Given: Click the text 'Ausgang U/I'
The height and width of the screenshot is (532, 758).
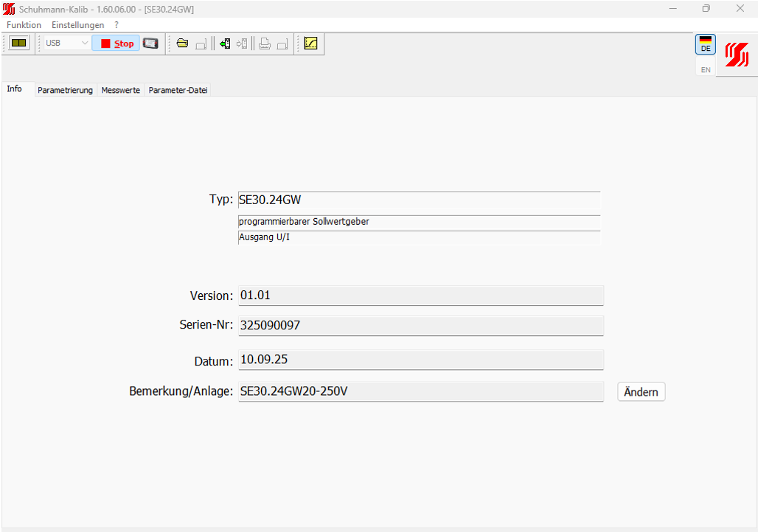Looking at the screenshot, I should 265,237.
